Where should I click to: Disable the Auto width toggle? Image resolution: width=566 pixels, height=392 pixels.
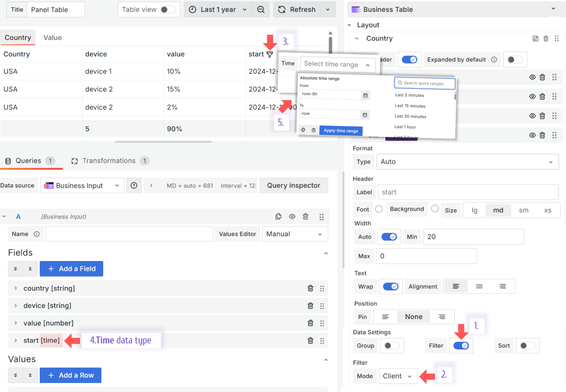tap(389, 237)
